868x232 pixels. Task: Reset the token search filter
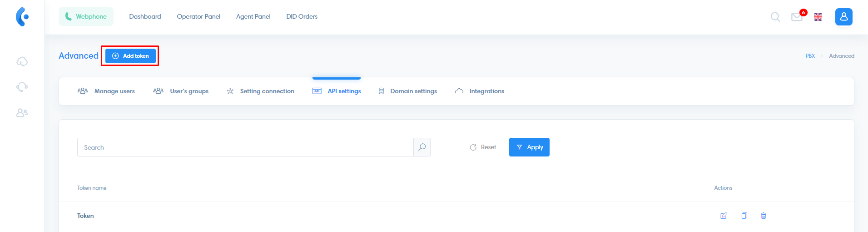[483, 147]
